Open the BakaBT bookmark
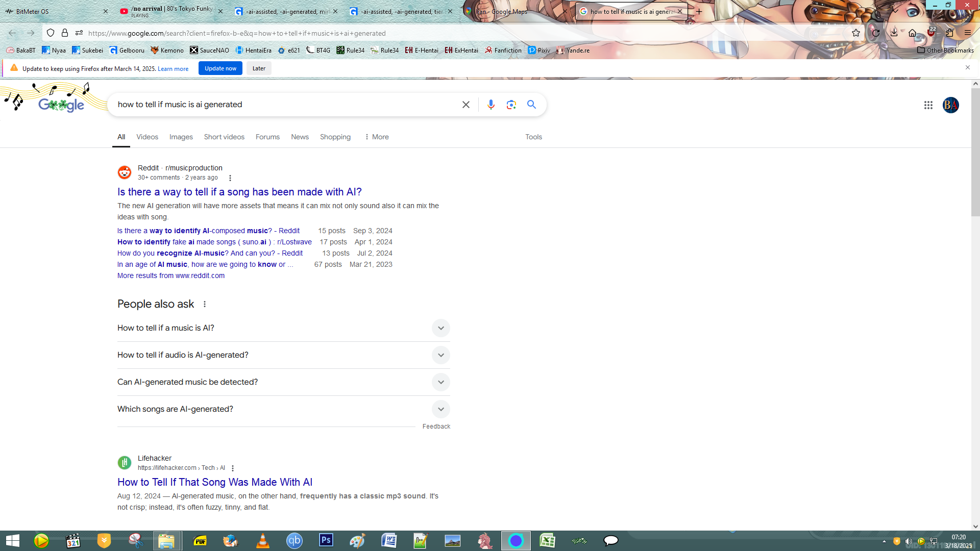980x551 pixels. point(21,50)
